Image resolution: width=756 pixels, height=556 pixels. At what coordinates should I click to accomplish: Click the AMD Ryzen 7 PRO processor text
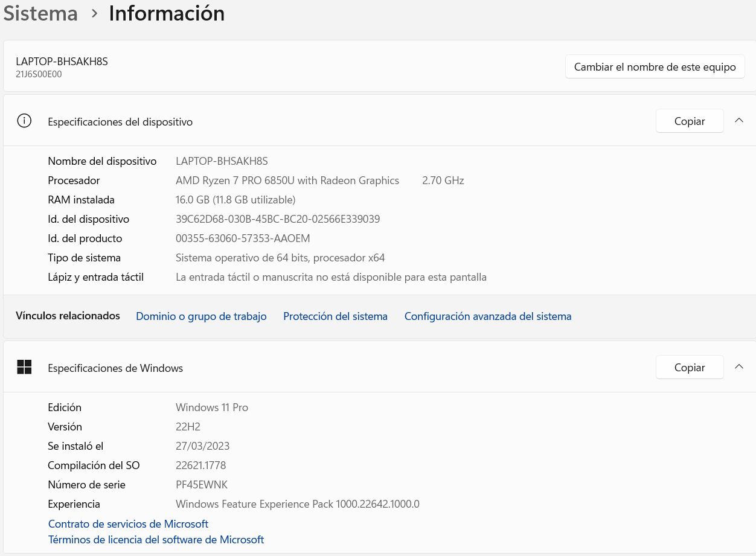[x=287, y=181]
